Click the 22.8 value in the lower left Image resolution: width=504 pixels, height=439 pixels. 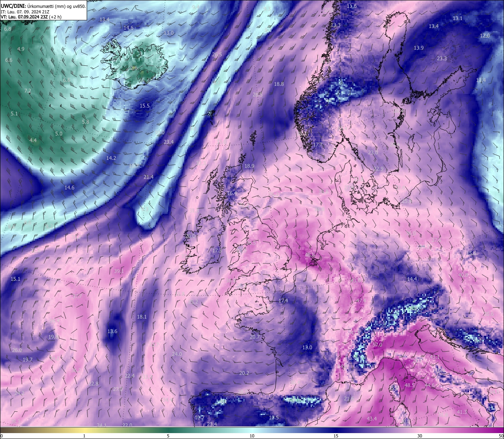[93, 383]
